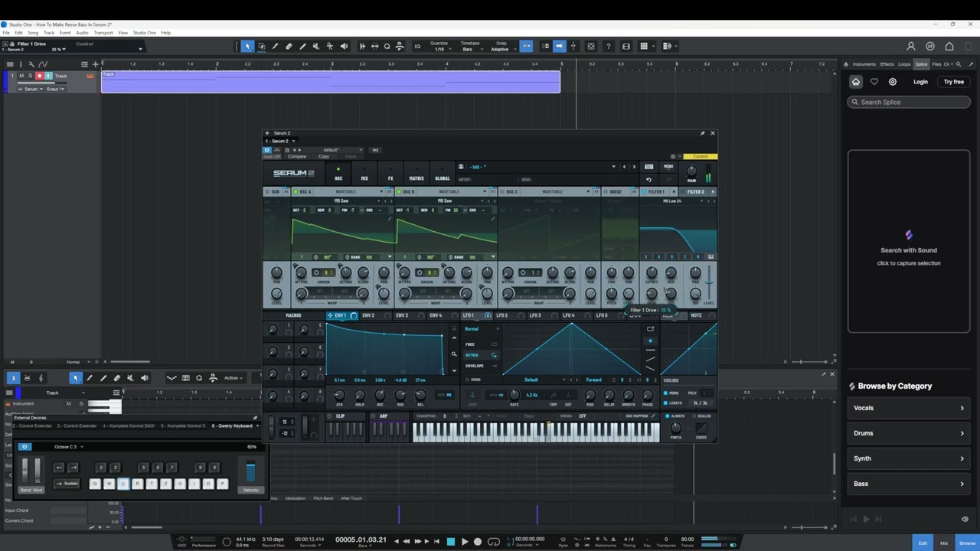The image size is (980, 551).
Task: Click the Splice home icon
Action: (856, 82)
